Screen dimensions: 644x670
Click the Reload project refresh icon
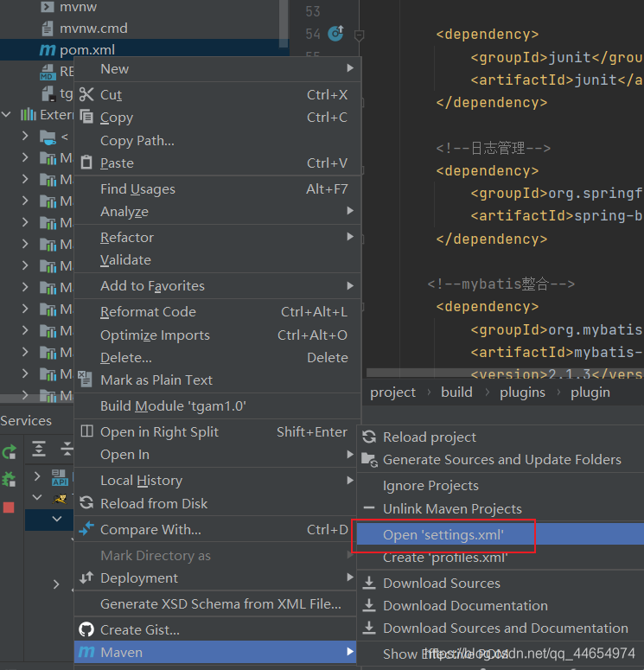(369, 437)
